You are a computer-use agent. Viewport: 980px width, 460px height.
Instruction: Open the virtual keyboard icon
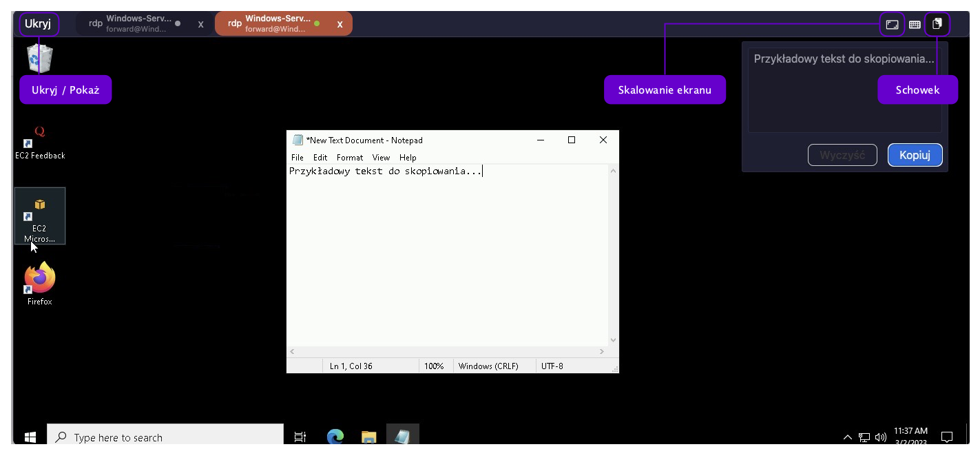coord(915,25)
